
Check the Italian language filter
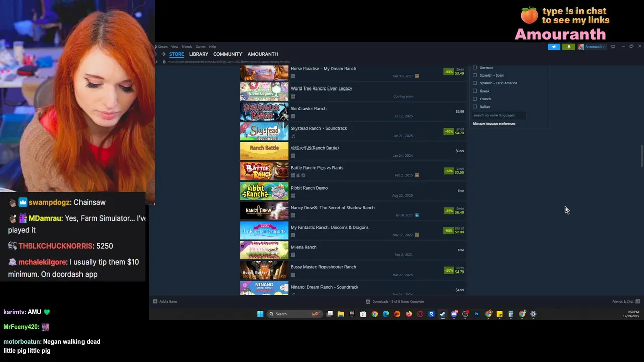tap(475, 107)
